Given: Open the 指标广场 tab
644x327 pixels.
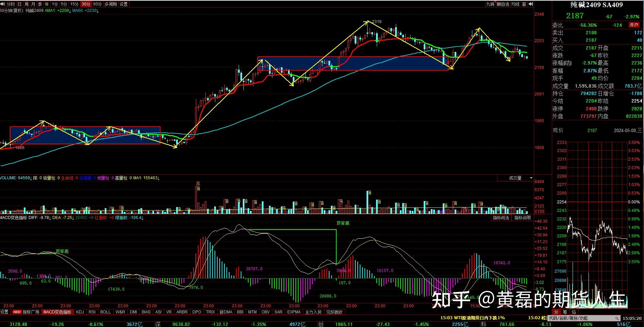Looking at the screenshot, I should 31,312.
